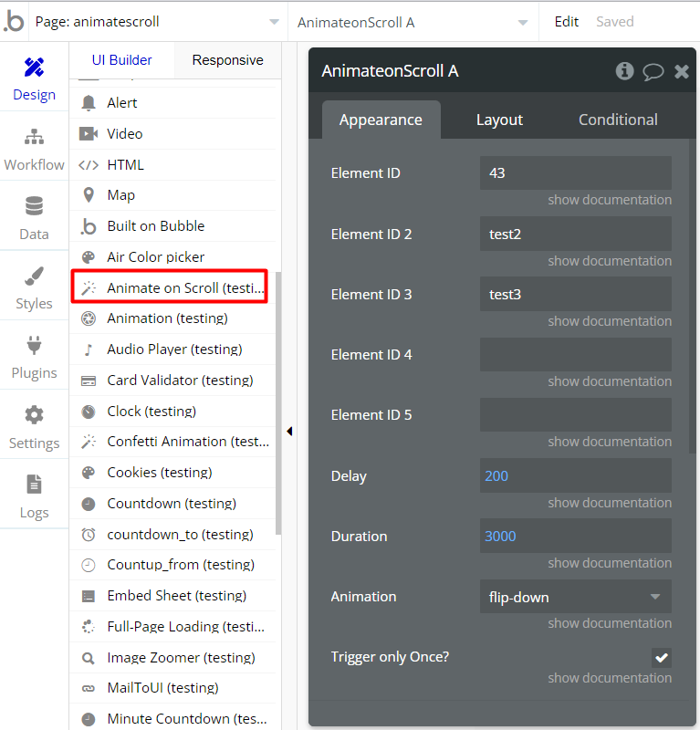Select the Animation (testing) icon

pos(89,318)
